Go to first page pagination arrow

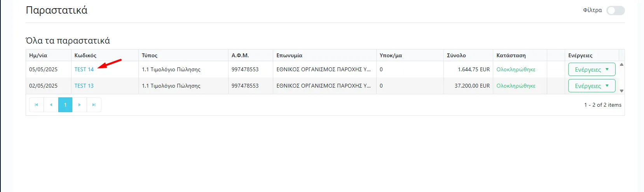pos(36,105)
